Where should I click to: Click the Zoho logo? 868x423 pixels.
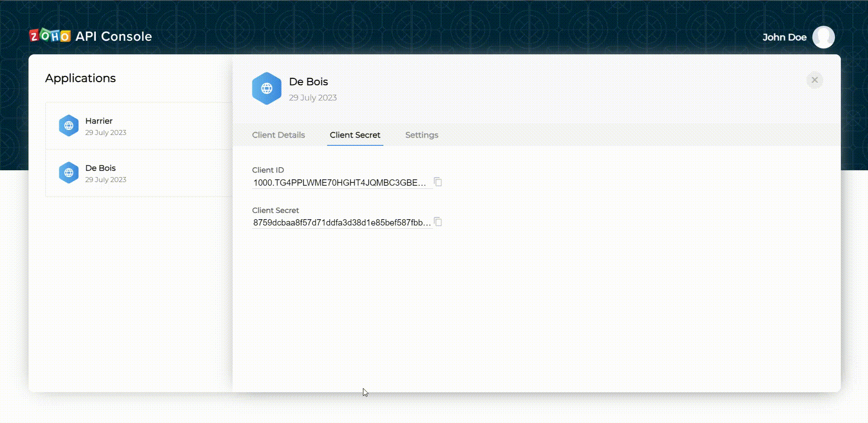[50, 36]
